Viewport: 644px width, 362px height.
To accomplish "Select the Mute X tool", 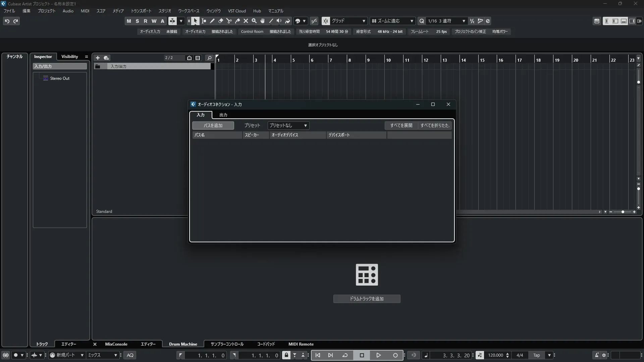I will tap(246, 21).
